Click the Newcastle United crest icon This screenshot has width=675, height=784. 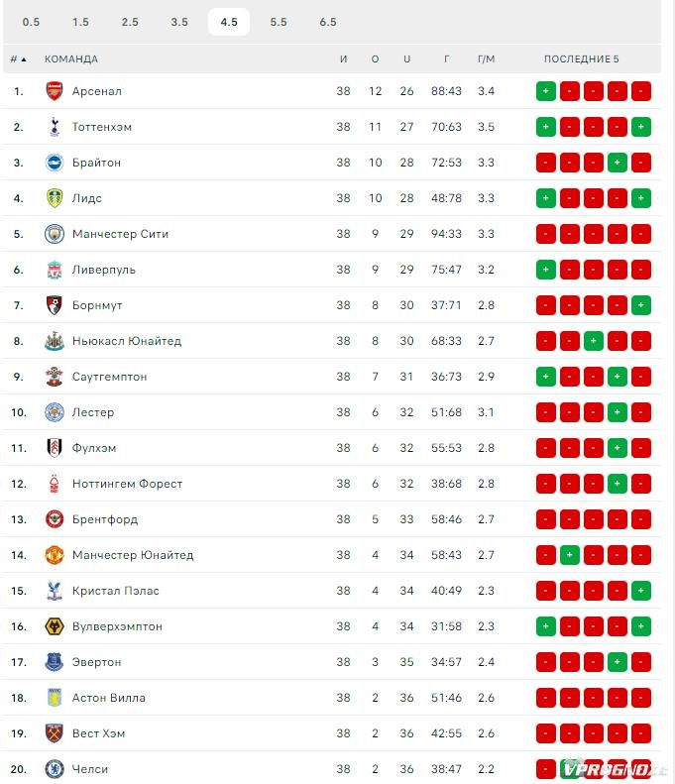click(54, 341)
